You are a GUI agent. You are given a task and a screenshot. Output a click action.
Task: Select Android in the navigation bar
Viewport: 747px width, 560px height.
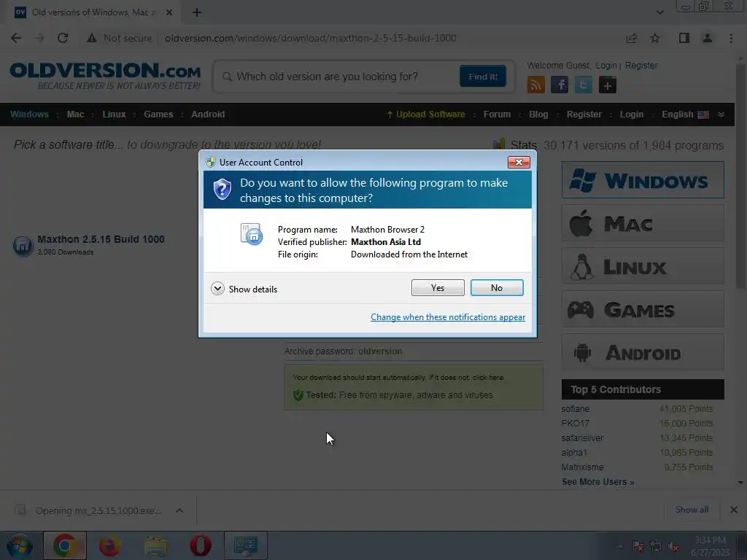click(x=208, y=114)
